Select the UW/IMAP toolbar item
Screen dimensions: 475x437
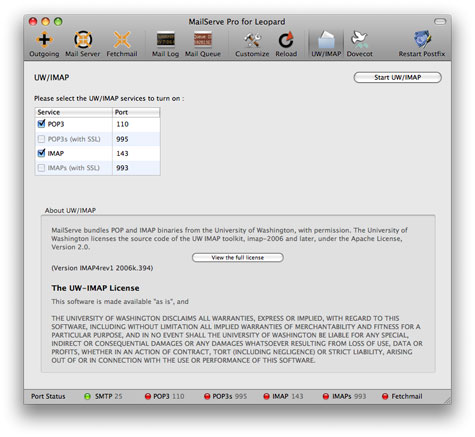(x=326, y=44)
